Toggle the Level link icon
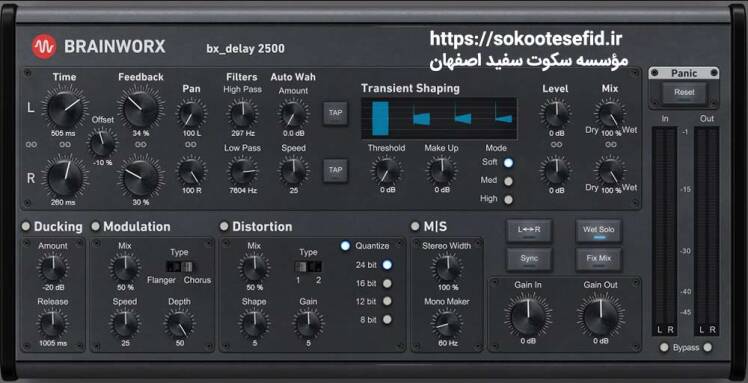Image resolution: width=748 pixels, height=383 pixels. (x=556, y=144)
